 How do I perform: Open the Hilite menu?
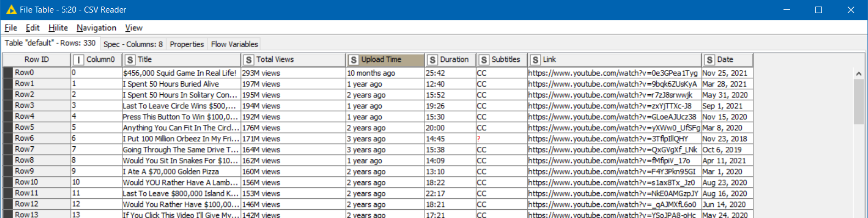coord(58,28)
